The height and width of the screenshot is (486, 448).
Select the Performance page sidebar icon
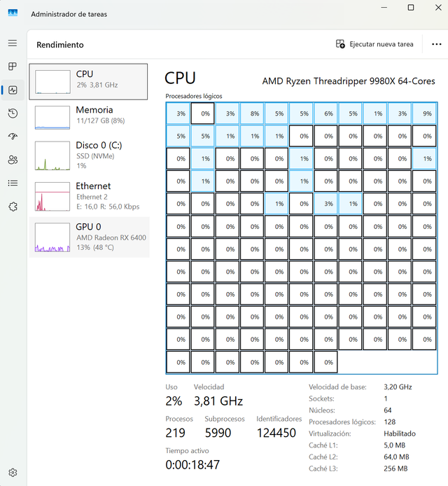pyautogui.click(x=13, y=90)
